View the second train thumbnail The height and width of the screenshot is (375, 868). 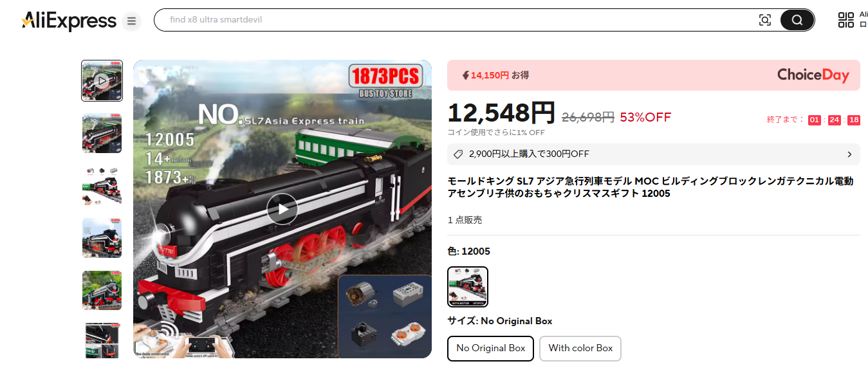pos(102,133)
